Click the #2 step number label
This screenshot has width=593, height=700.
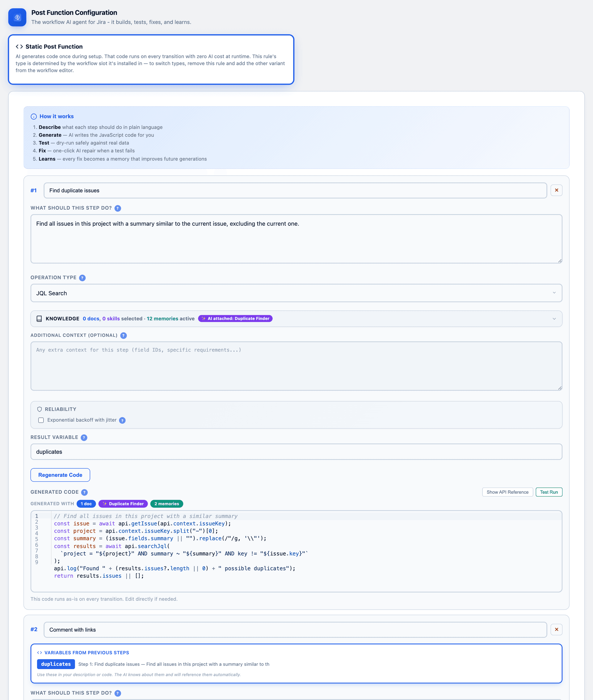click(34, 629)
